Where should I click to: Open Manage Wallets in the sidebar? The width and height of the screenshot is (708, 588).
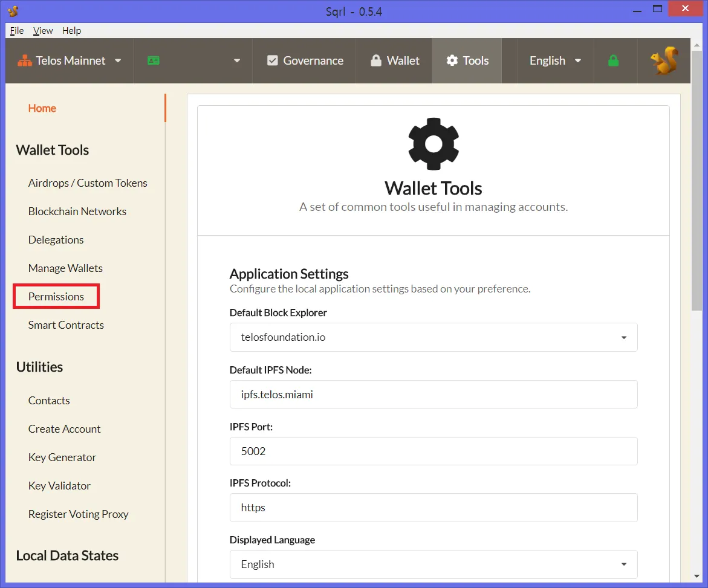point(65,268)
